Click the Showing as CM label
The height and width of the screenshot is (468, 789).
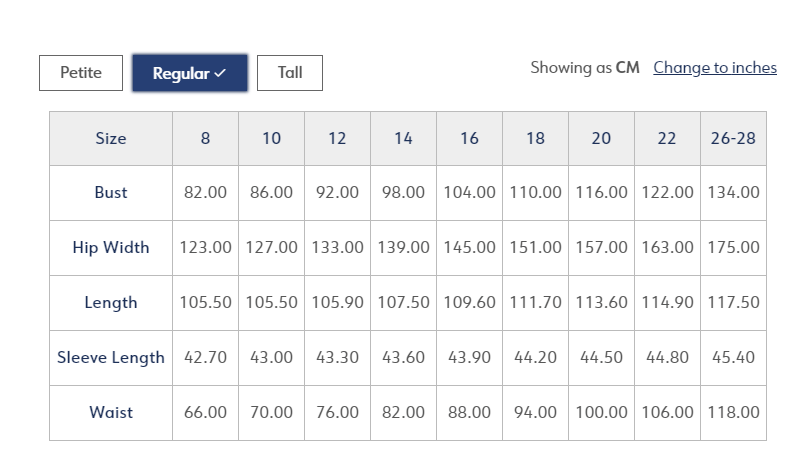pos(585,67)
